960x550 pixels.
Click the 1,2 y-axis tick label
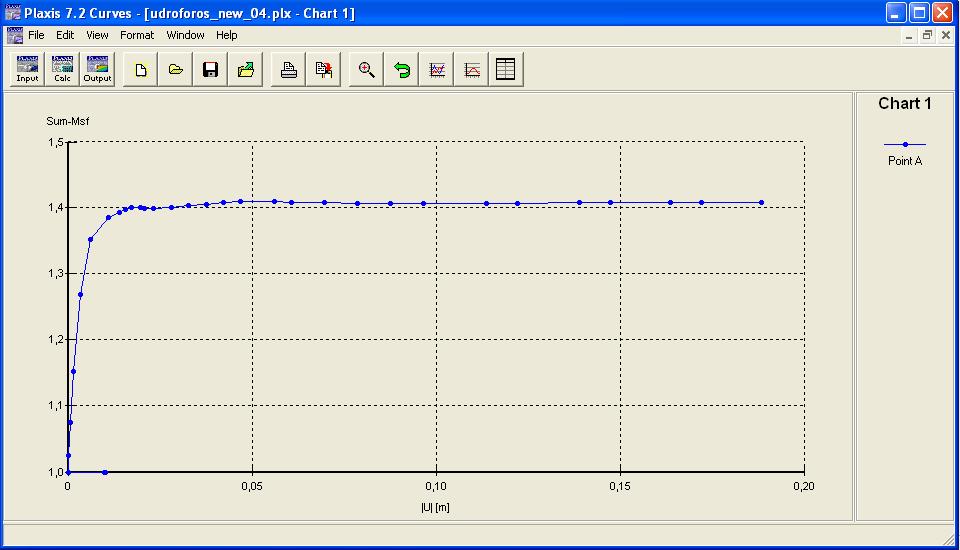click(x=56, y=339)
